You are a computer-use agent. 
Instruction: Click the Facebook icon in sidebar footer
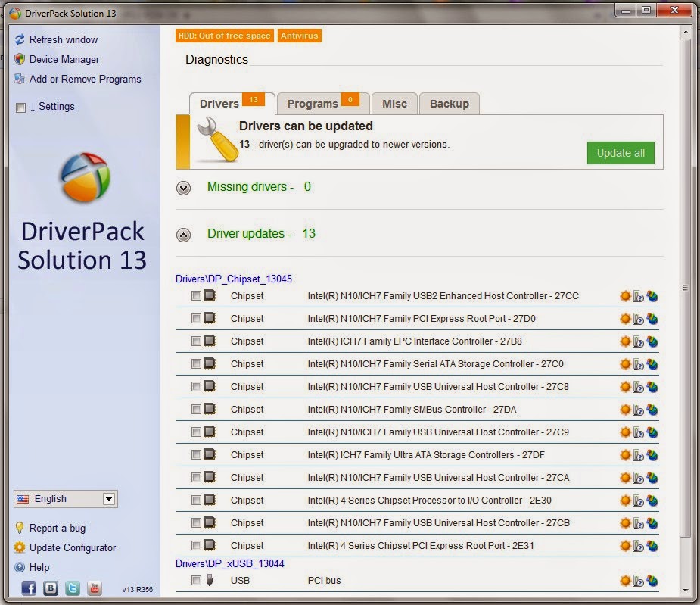pyautogui.click(x=29, y=588)
